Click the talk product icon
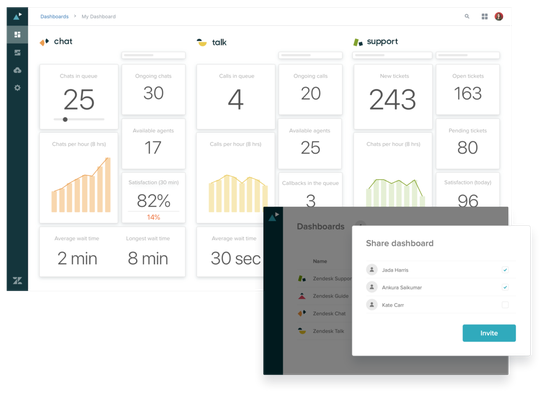540x399 pixels. [201, 42]
